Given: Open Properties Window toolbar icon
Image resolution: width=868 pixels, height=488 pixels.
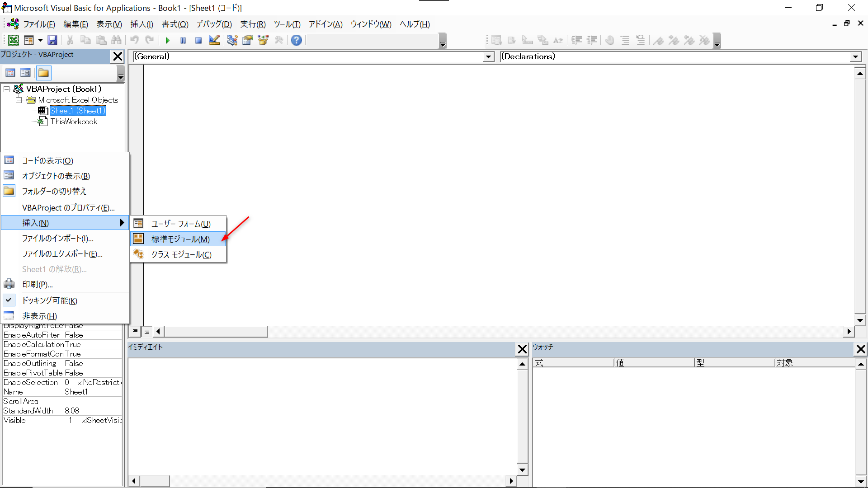Looking at the screenshot, I should tap(247, 40).
